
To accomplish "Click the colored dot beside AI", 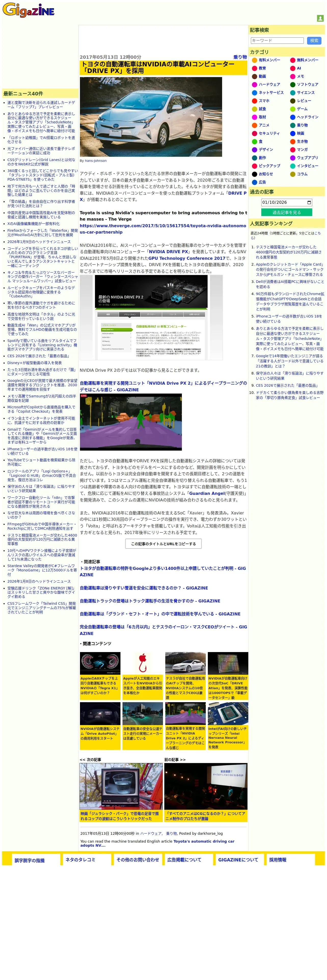I will click(292, 68).
